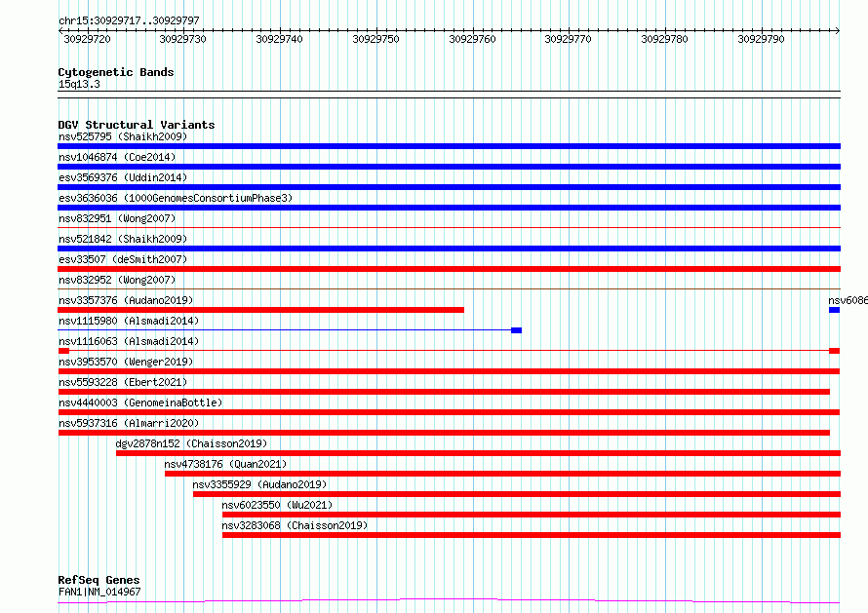This screenshot has height=613, width=868.
Task: Click the esv33507 (deSmith2007) label
Action: click(x=123, y=259)
